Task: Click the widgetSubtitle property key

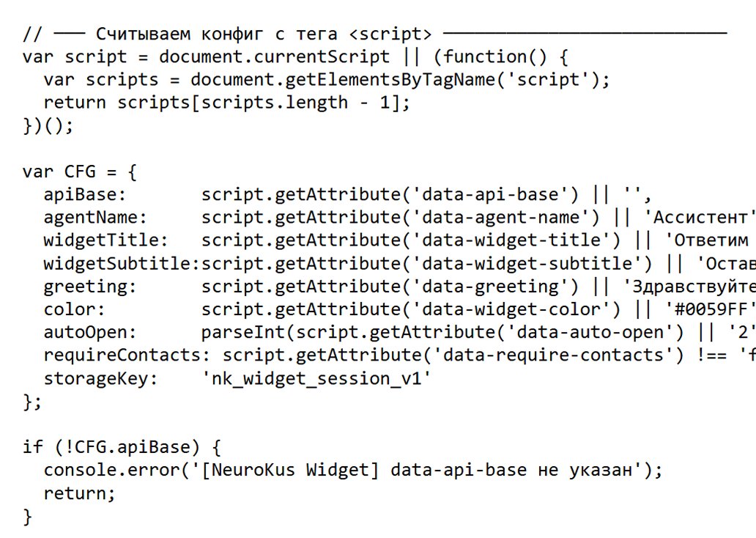Action: tap(122, 263)
